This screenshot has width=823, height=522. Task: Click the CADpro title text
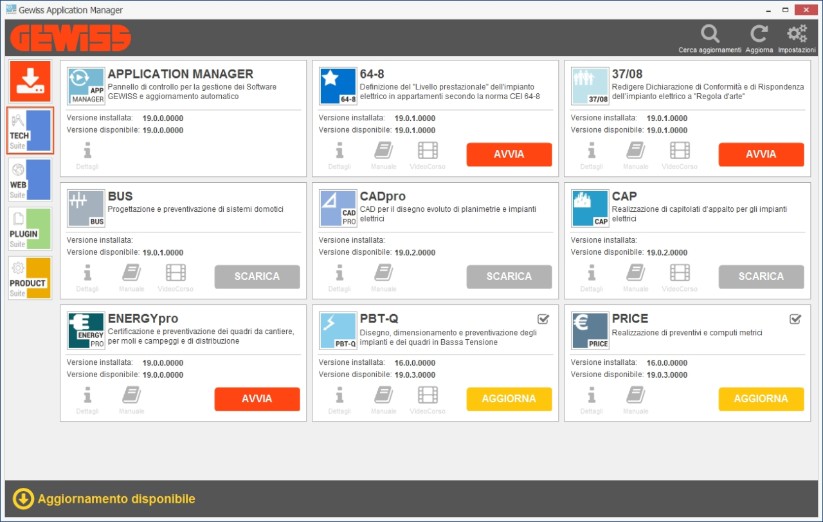(383, 197)
